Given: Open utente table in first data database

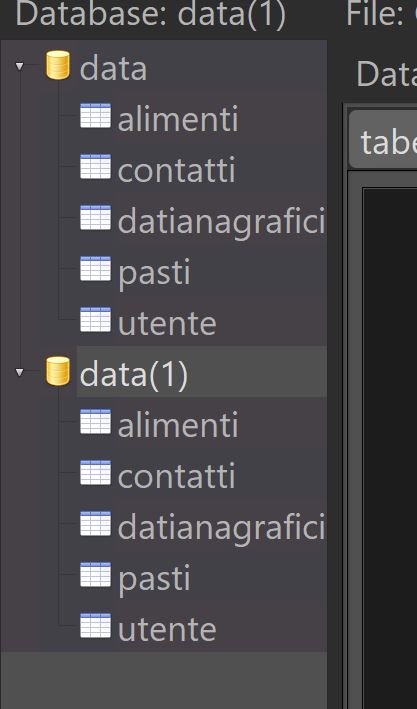Looking at the screenshot, I should coord(167,323).
